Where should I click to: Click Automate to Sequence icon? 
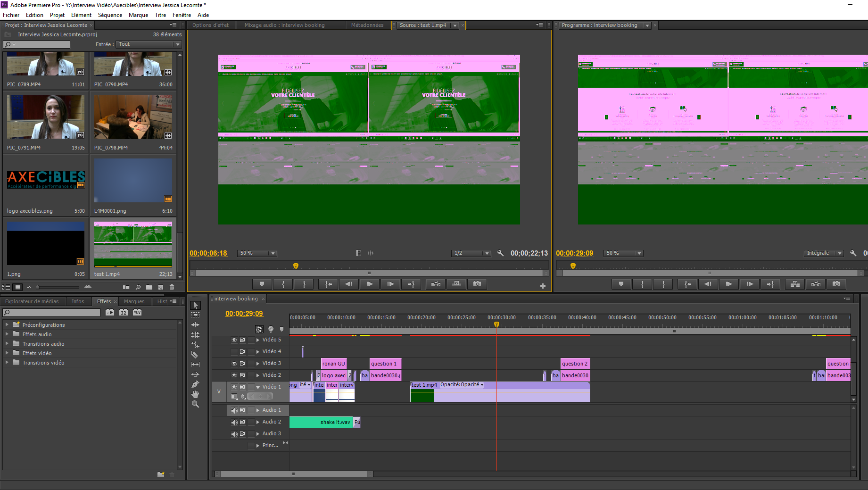coord(126,287)
